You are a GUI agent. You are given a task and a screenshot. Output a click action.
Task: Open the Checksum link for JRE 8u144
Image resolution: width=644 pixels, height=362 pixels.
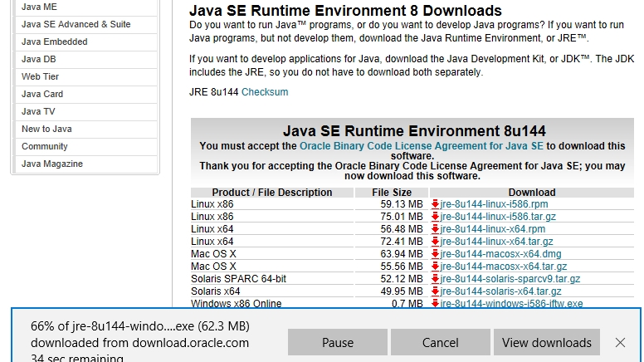point(265,92)
